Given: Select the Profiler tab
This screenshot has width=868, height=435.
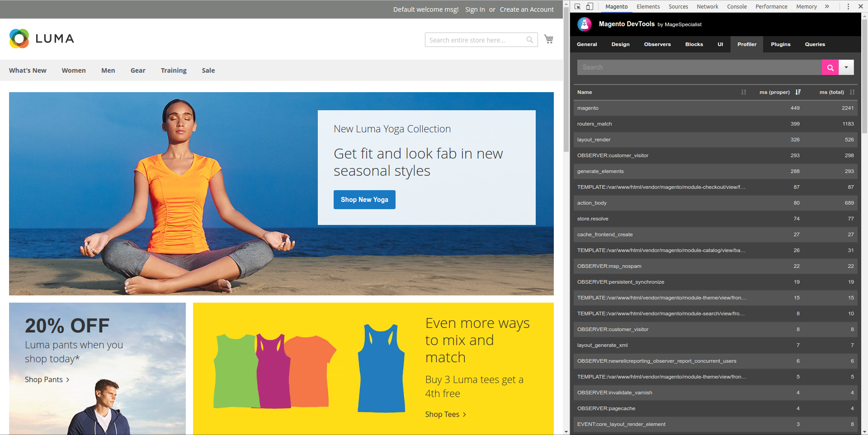Looking at the screenshot, I should pyautogui.click(x=747, y=44).
